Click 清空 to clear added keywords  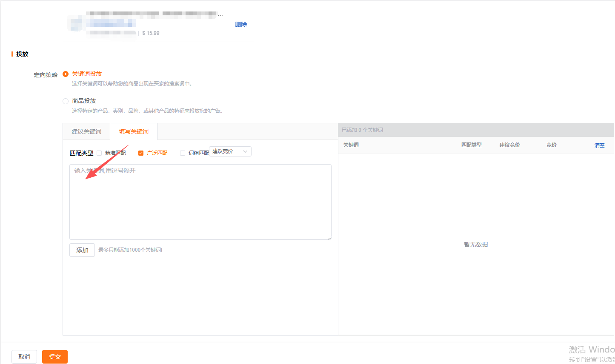(599, 145)
